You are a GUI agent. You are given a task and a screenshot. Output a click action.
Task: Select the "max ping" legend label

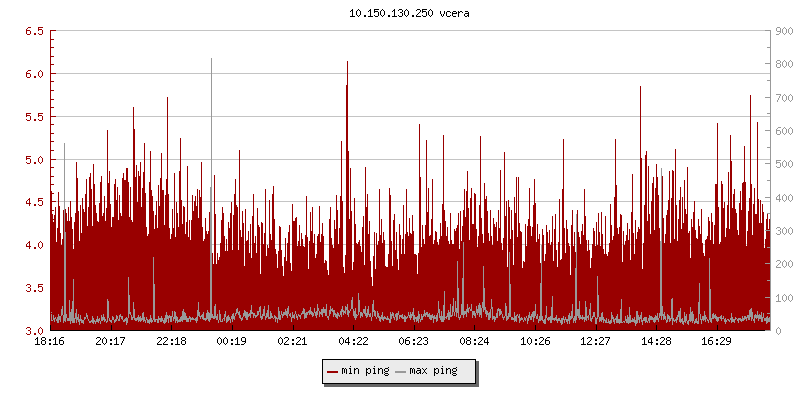pos(434,371)
